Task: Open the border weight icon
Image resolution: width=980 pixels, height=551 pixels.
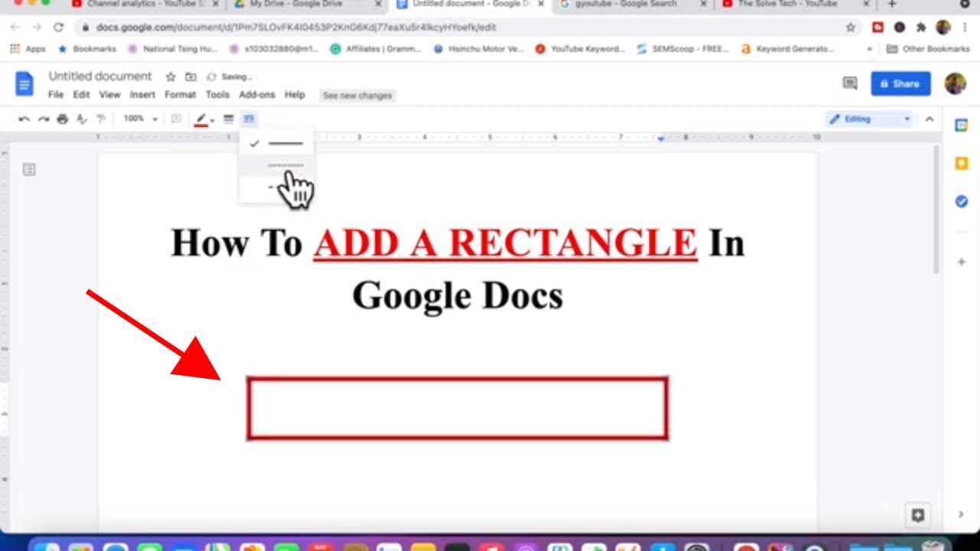Action: 228,119
